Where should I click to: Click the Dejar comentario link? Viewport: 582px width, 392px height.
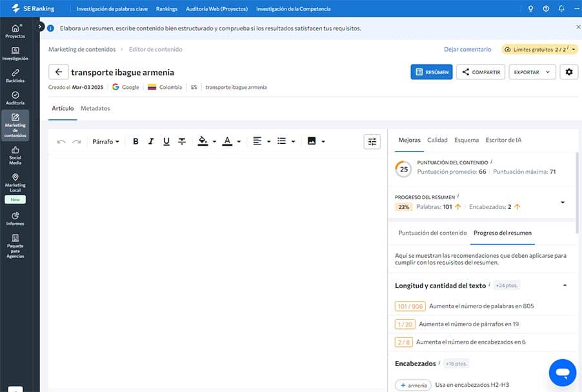[467, 50]
